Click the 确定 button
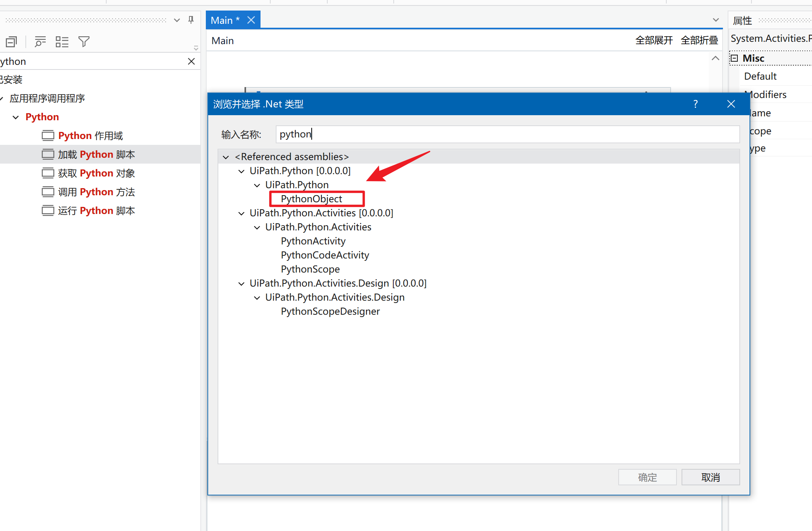 [x=647, y=477]
